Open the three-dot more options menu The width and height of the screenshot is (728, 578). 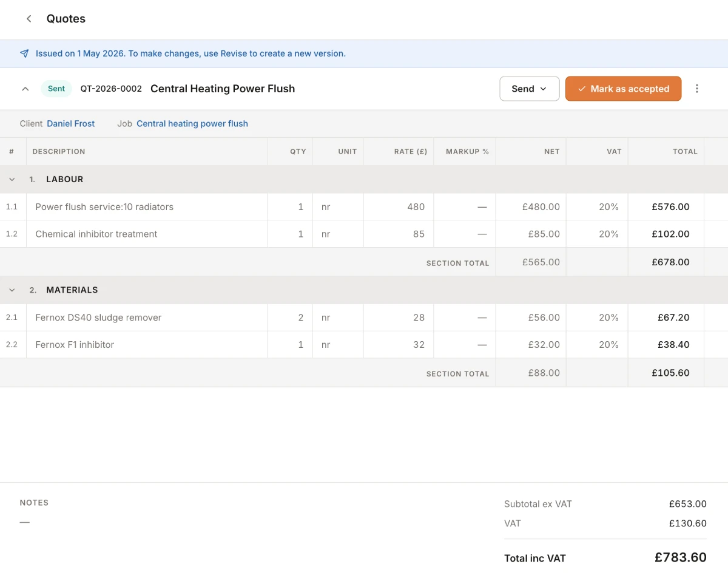[696, 89]
